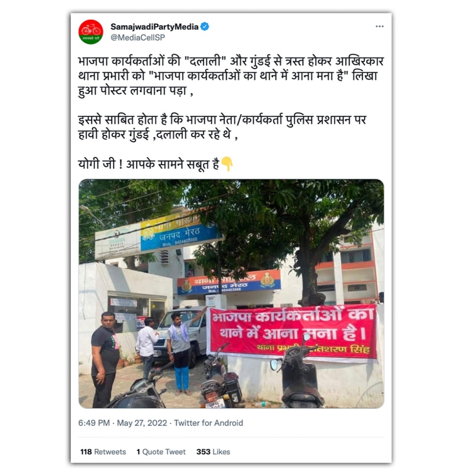Open the attached police station photo
The image size is (454, 476).
231,294
